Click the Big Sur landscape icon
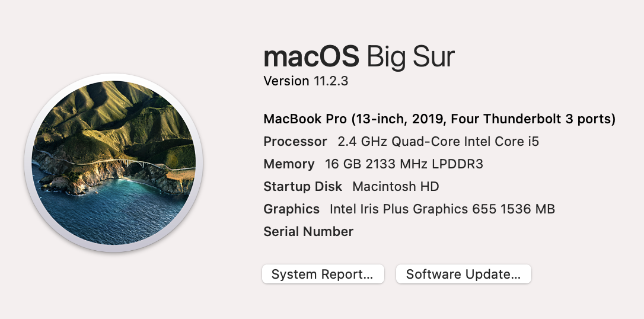The image size is (644, 319). 113,164
